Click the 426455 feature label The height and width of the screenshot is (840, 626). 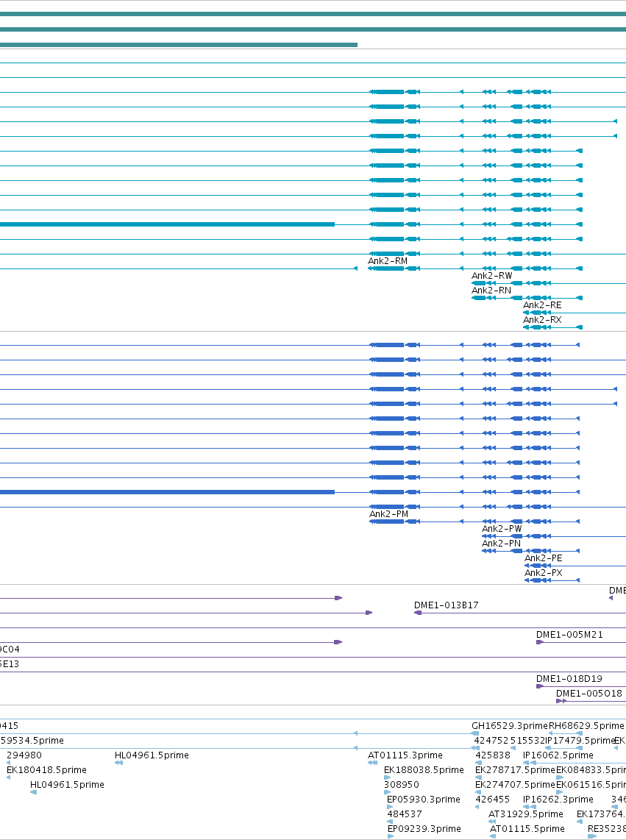[493, 800]
